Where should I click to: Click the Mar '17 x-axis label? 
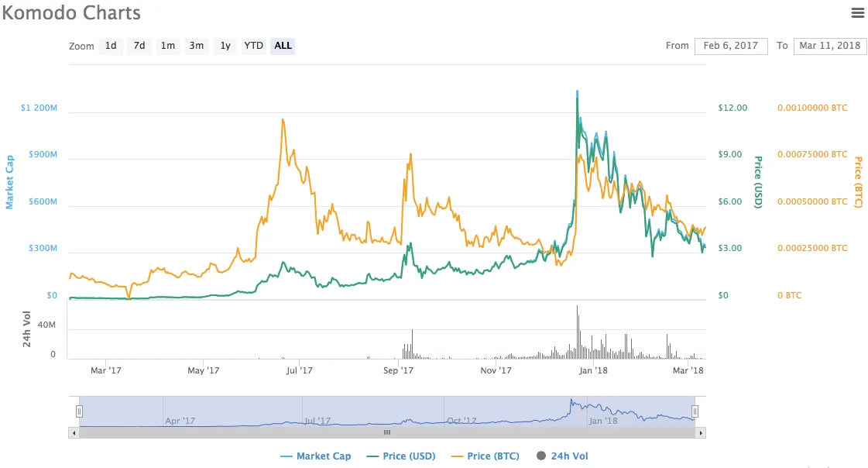(x=106, y=370)
